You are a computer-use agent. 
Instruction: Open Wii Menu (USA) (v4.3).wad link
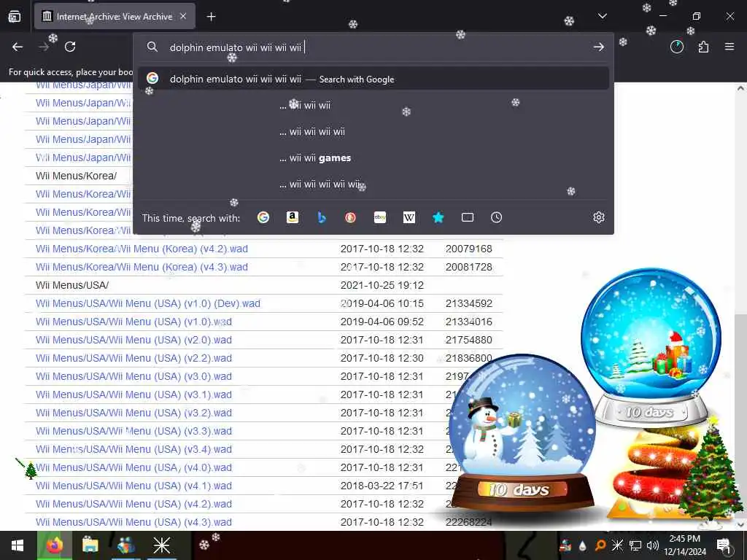[x=133, y=522]
